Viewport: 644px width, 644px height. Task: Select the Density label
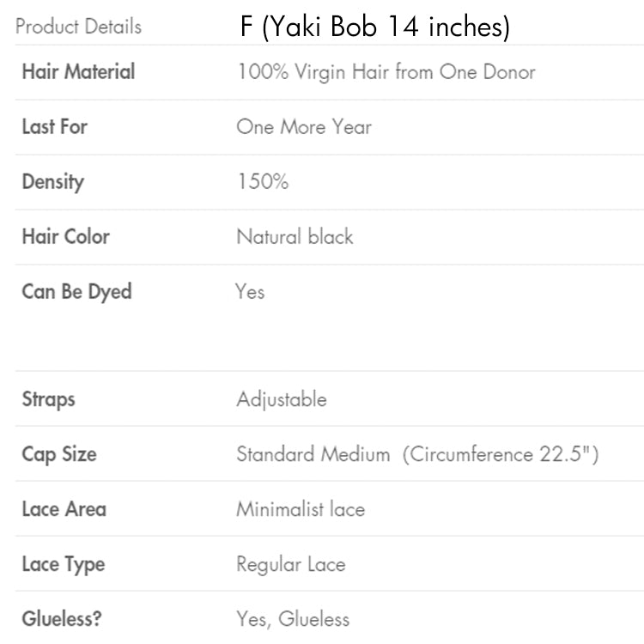(x=52, y=182)
